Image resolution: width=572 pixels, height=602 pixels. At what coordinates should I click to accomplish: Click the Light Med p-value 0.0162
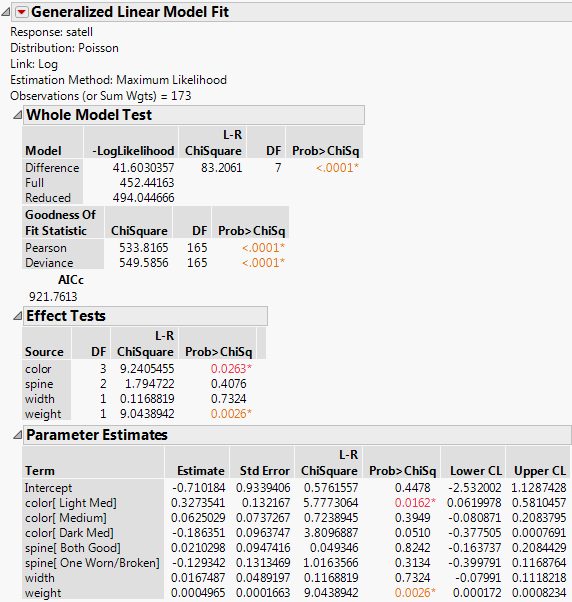pos(415,503)
